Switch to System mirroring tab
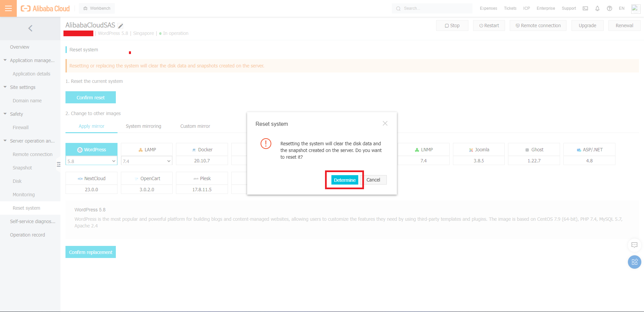The height and width of the screenshot is (312, 644). tap(143, 126)
